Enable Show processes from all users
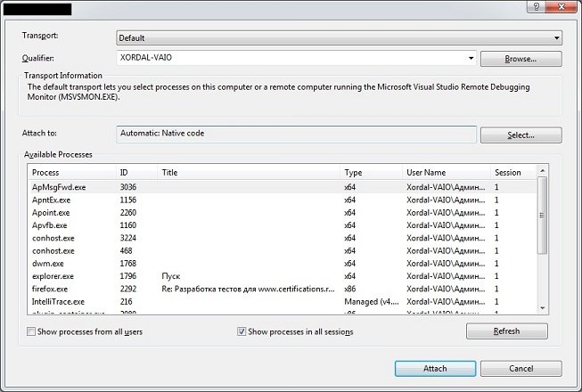Image resolution: width=582 pixels, height=392 pixels. [x=32, y=331]
